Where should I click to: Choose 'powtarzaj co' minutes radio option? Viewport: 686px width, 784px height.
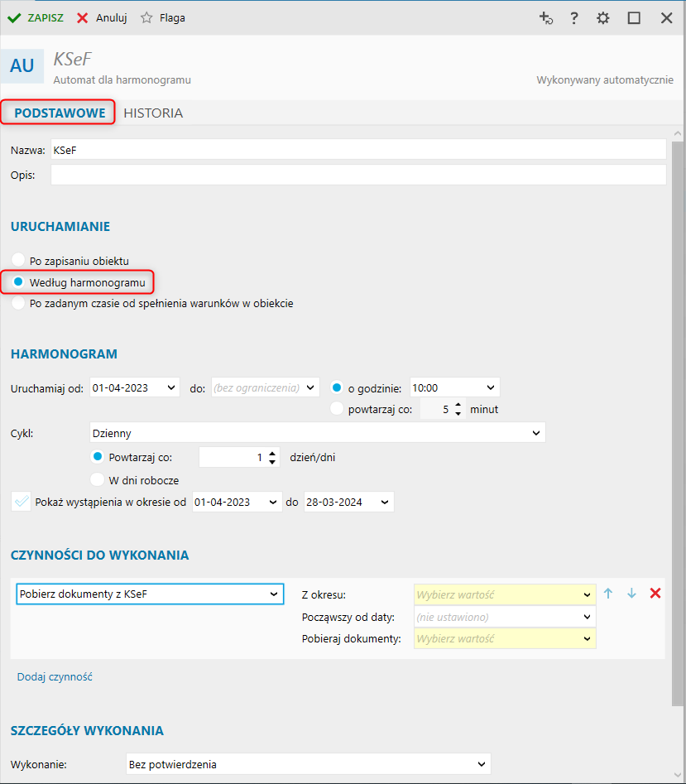(x=337, y=408)
